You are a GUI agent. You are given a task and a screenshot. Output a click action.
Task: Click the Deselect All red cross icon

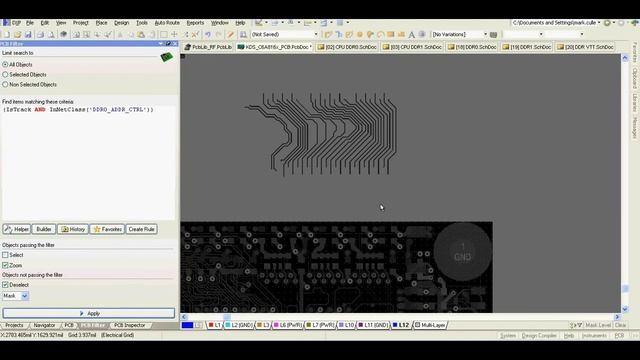[x=195, y=35]
